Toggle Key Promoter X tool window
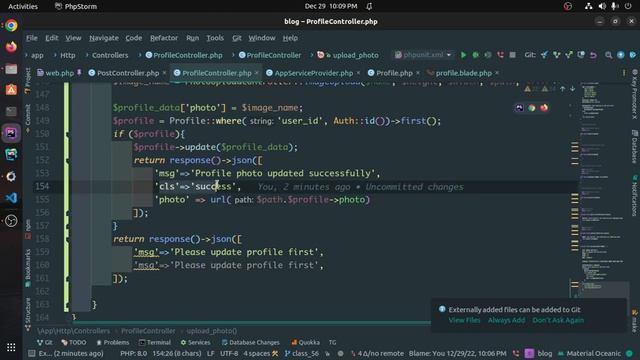Screen dimensions: 640x360 tap(635, 94)
